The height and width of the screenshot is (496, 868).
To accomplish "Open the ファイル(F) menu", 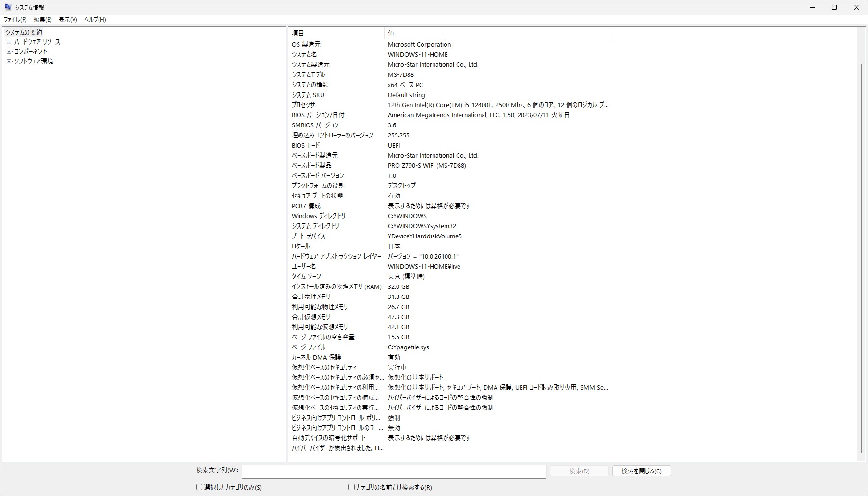I will pos(15,20).
